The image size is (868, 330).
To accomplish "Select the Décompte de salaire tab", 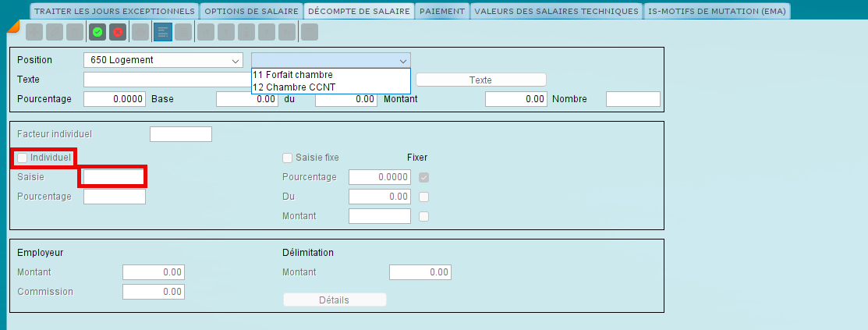I will [x=359, y=11].
